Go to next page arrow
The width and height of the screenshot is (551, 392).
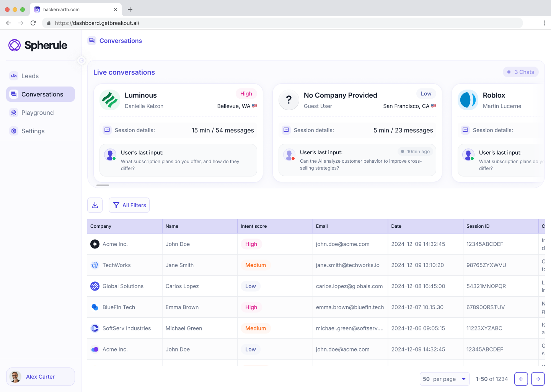click(538, 379)
